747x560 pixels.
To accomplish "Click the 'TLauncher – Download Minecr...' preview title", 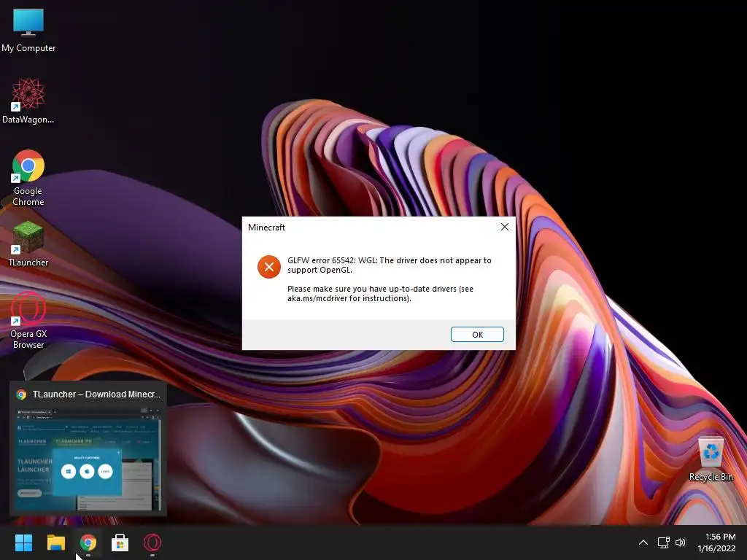I will [96, 394].
